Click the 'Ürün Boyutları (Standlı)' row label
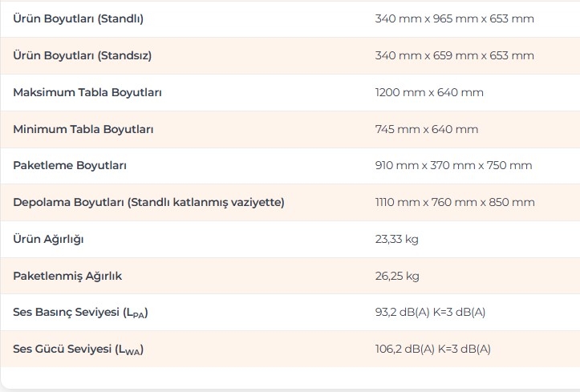Screen dimensions: 580x392 (x=78, y=18)
